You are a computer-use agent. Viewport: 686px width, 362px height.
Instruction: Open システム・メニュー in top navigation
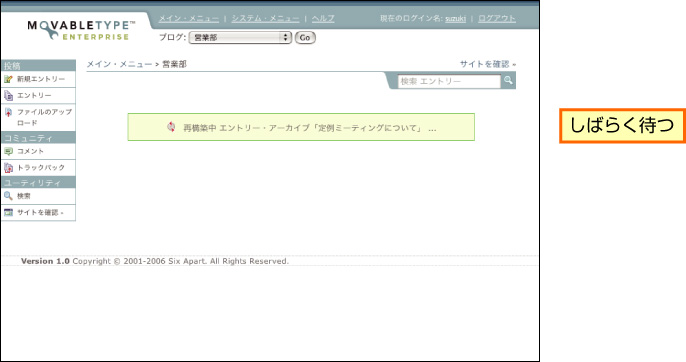point(266,18)
